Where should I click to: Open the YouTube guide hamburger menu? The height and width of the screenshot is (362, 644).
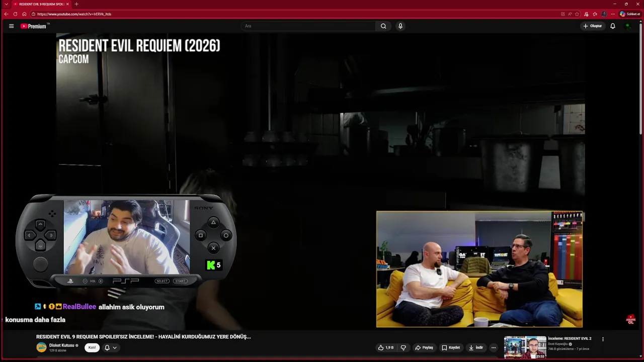coord(11,26)
